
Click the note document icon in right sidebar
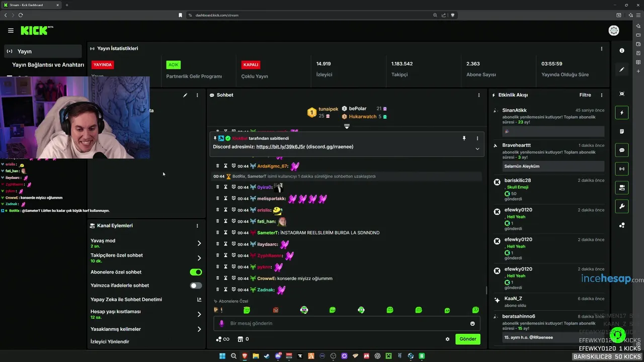tap(622, 131)
